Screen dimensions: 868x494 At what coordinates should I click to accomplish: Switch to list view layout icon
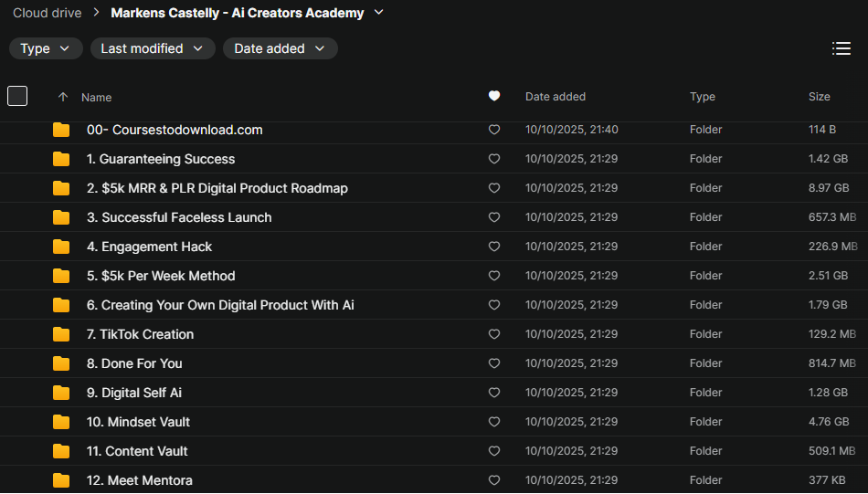tap(842, 48)
